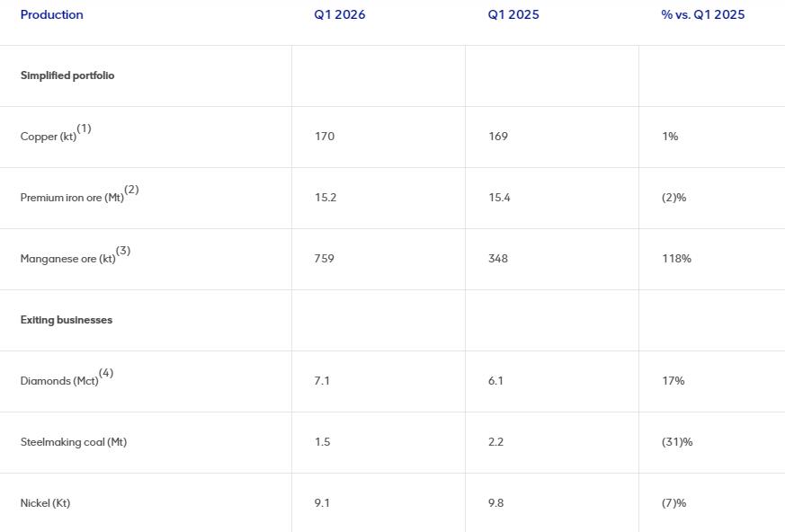785x532 pixels.
Task: Select Manganese ore Q1 2026 value 759
Action: pyautogui.click(x=325, y=259)
